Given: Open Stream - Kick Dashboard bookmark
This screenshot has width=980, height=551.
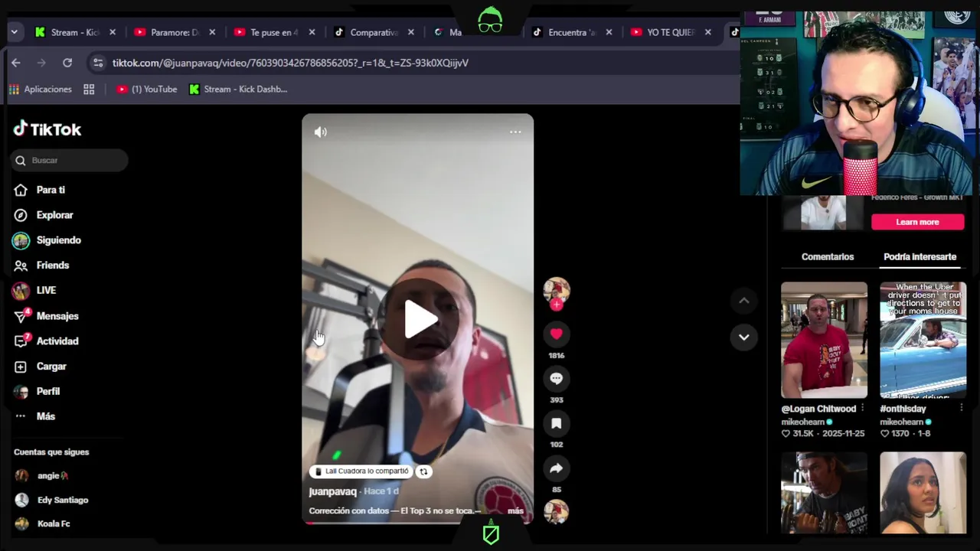Looking at the screenshot, I should coord(238,90).
